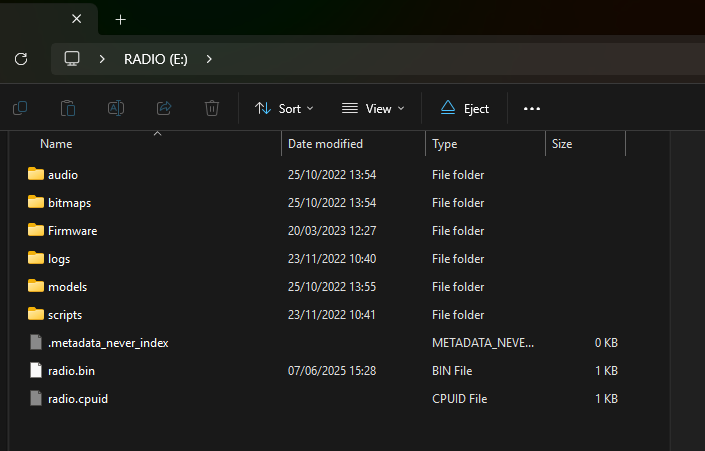Click the CPUID File type cell

[460, 399]
